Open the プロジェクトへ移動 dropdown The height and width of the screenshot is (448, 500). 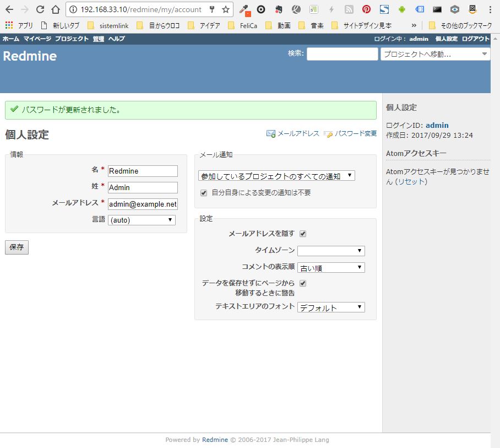[x=435, y=54]
